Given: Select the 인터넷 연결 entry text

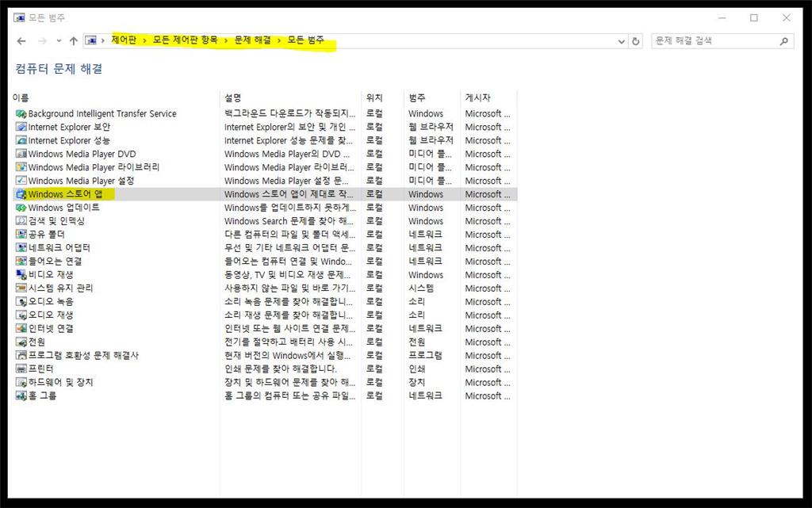Looking at the screenshot, I should click(51, 329).
